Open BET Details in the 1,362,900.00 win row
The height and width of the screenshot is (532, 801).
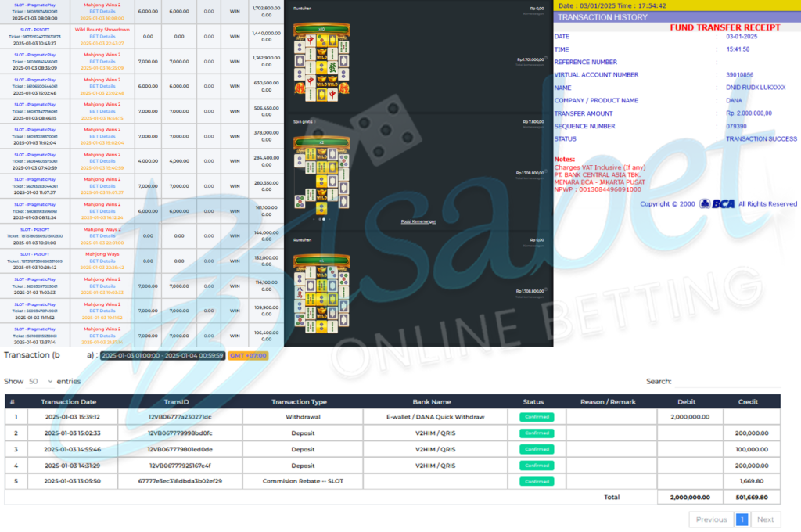[102, 61]
